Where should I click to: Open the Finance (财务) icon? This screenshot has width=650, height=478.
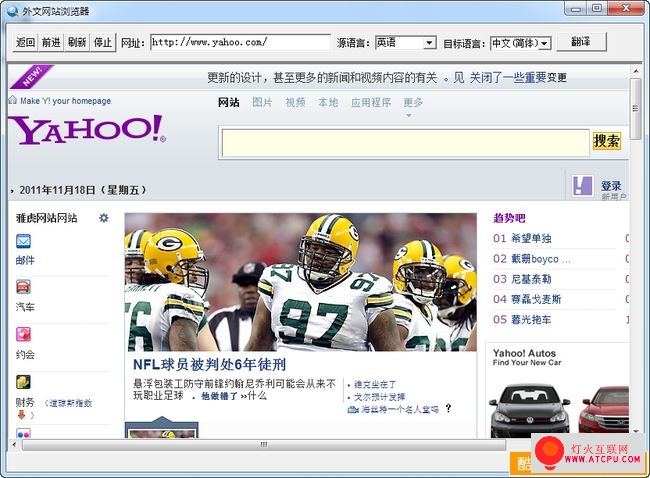click(23, 382)
